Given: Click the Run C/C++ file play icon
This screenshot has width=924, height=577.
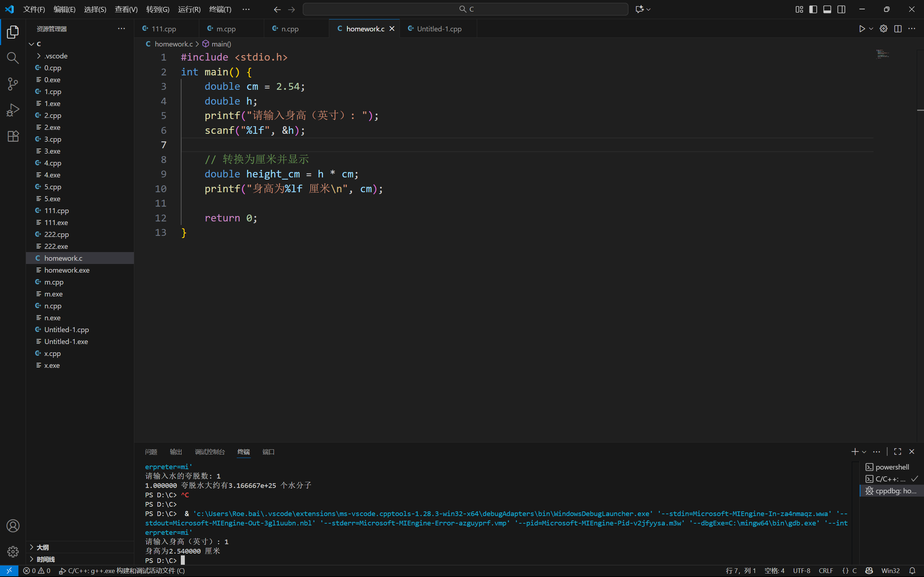Looking at the screenshot, I should 862,28.
